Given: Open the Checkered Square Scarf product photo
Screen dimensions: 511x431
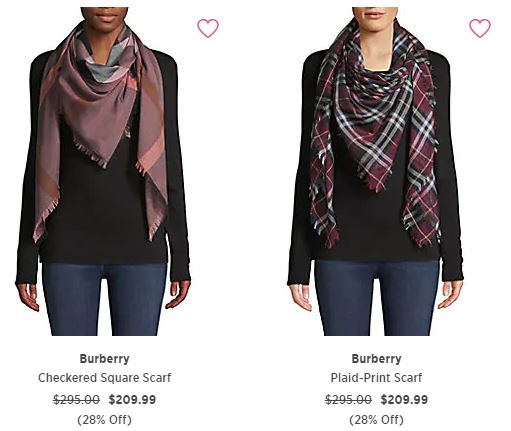Looking at the screenshot, I should pos(103,171).
